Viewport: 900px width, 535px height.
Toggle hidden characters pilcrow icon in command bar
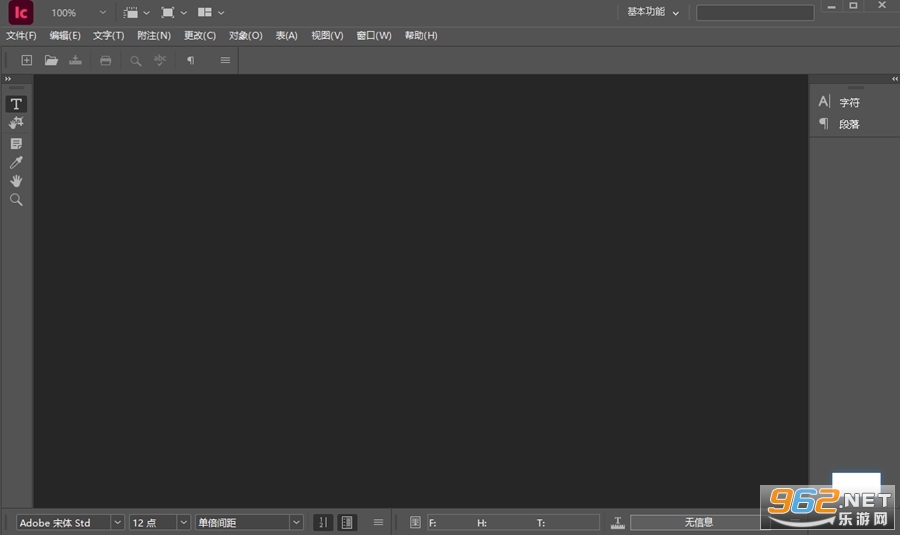(191, 60)
